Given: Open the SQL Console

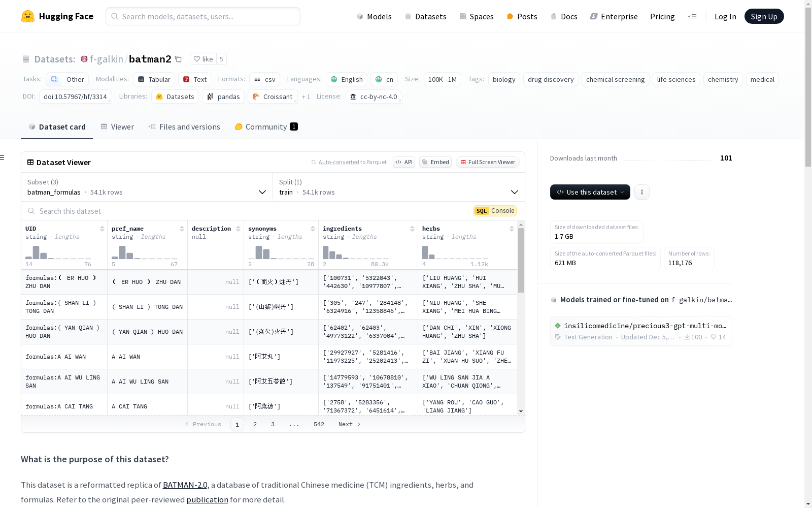Looking at the screenshot, I should pyautogui.click(x=495, y=211).
